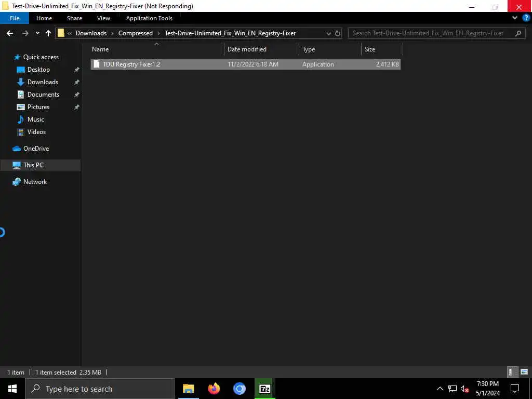The image size is (532, 399).
Task: Open OneDrive in the navigation pane
Action: coord(36,149)
